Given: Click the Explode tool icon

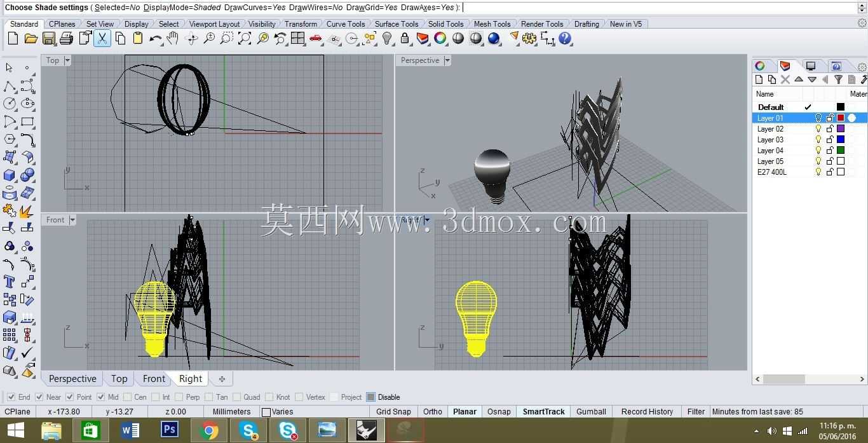Looking at the screenshot, I should [x=27, y=210].
